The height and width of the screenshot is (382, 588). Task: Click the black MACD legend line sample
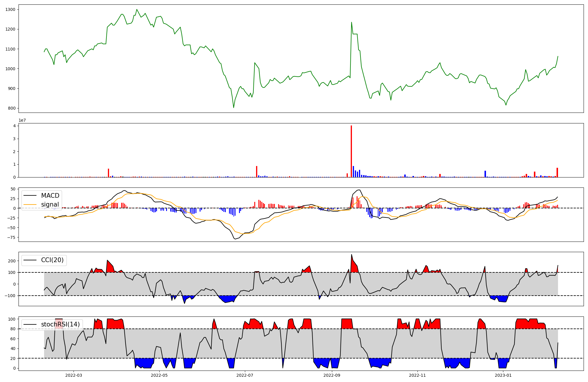tap(30, 196)
